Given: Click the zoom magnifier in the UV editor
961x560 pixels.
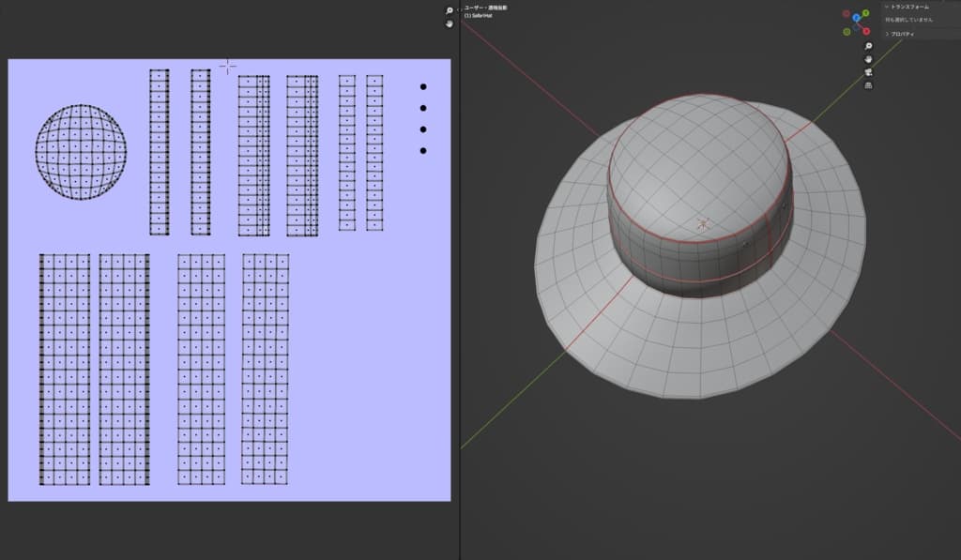Looking at the screenshot, I should [449, 10].
